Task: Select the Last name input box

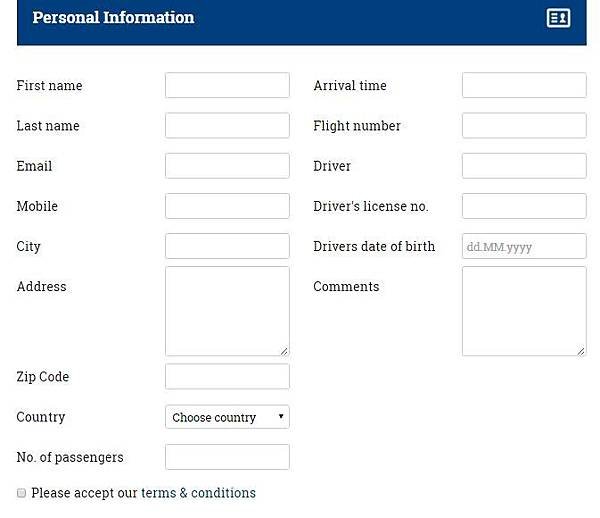Action: click(227, 125)
